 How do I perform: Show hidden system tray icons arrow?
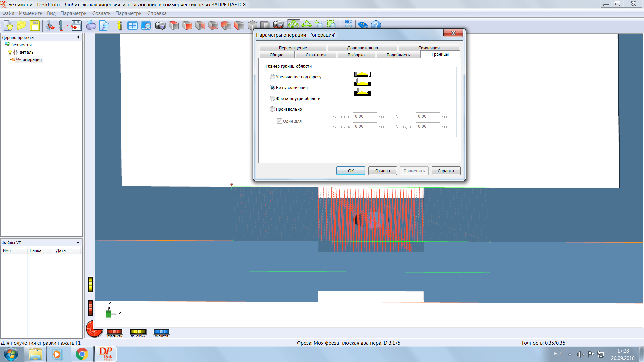click(x=570, y=354)
